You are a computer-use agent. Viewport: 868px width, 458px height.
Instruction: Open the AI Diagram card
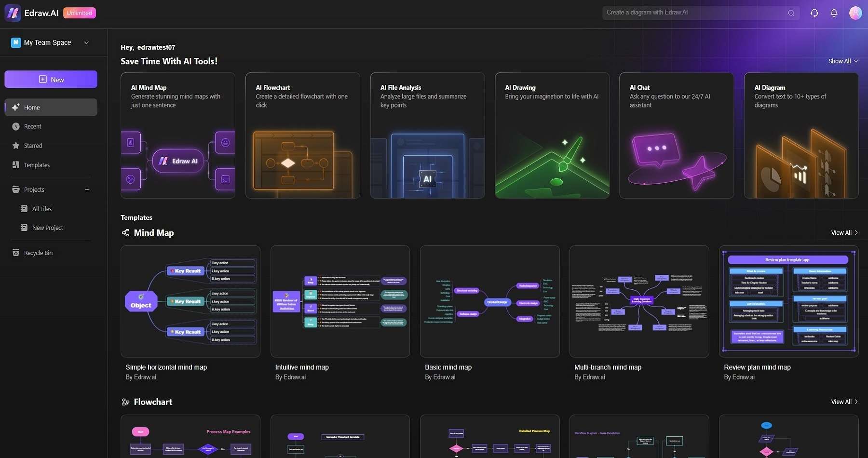[801, 135]
